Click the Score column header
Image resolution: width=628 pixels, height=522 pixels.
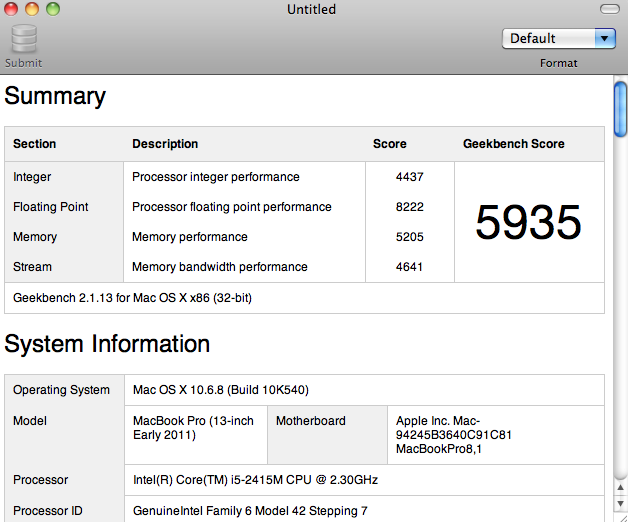click(x=390, y=144)
